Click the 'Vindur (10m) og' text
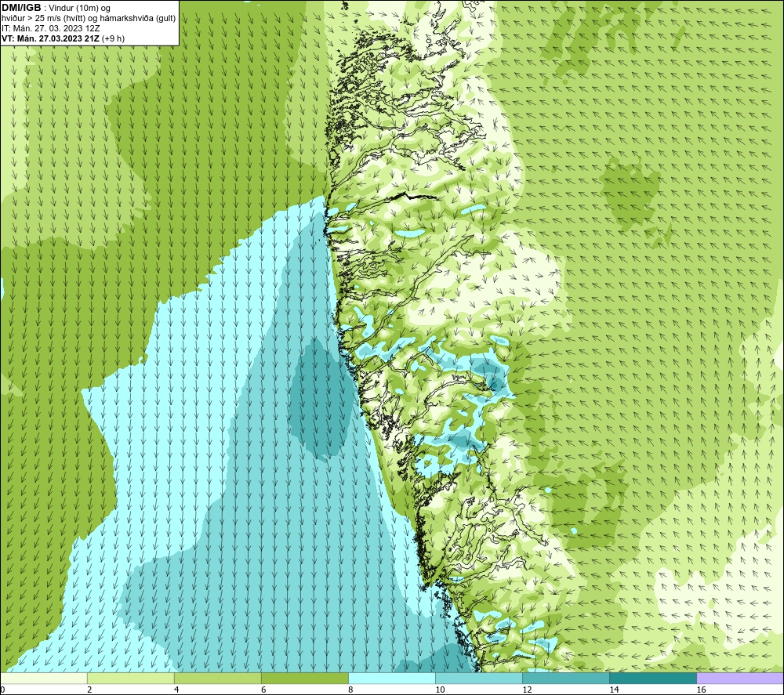784x695 pixels. pyautogui.click(x=81, y=9)
